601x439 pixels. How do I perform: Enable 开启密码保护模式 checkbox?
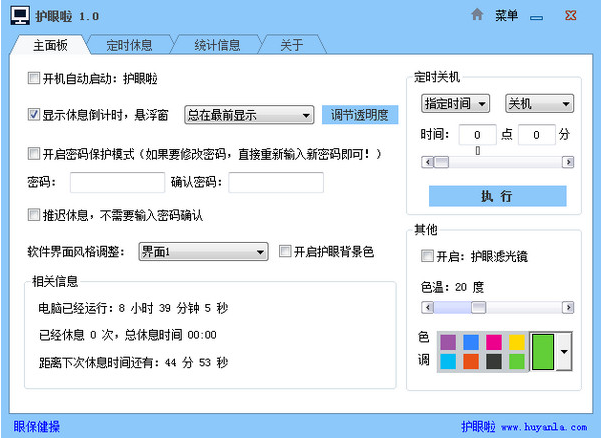[x=34, y=153]
